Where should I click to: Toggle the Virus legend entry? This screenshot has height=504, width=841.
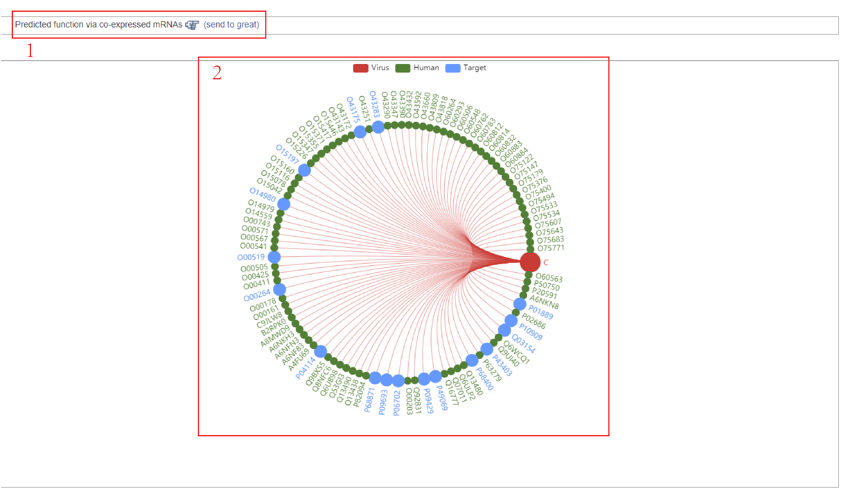379,67
